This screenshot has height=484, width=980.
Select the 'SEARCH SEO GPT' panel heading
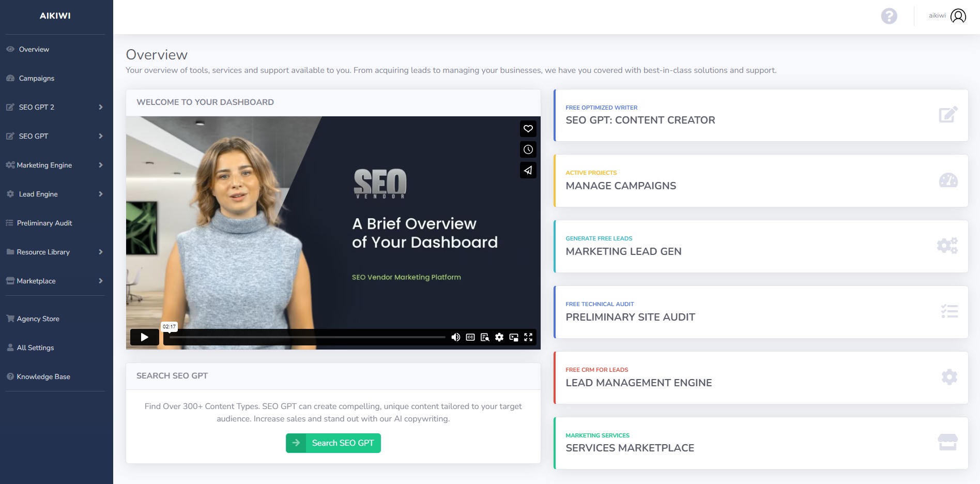click(172, 376)
